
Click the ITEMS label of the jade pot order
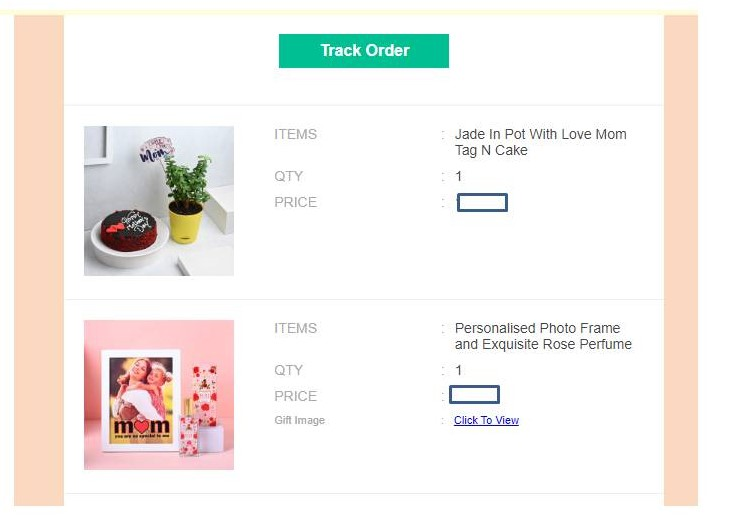click(295, 134)
